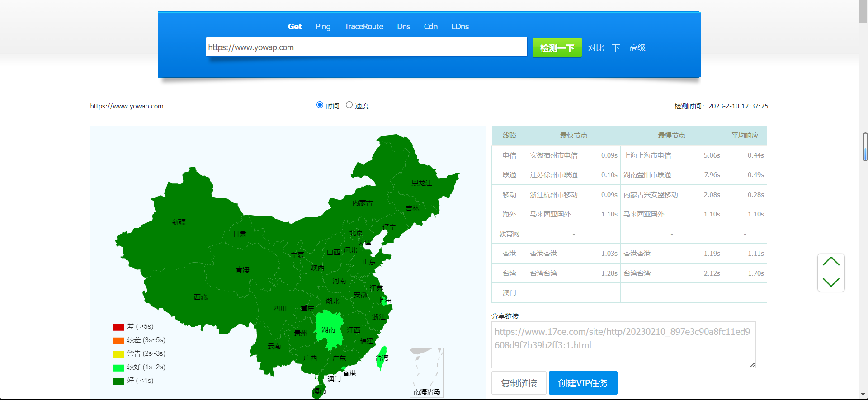Select the 速度 radio button
868x400 pixels.
pyautogui.click(x=349, y=105)
